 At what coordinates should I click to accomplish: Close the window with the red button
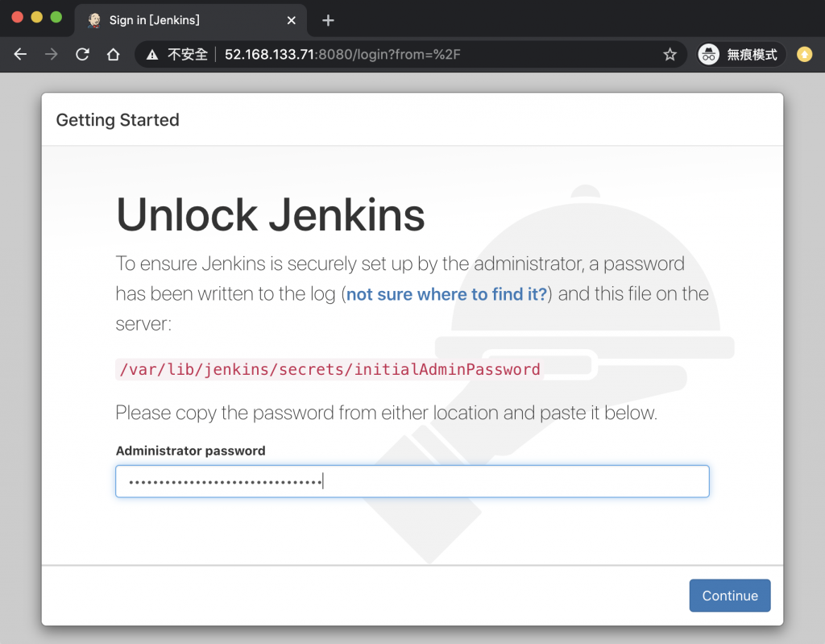(18, 17)
